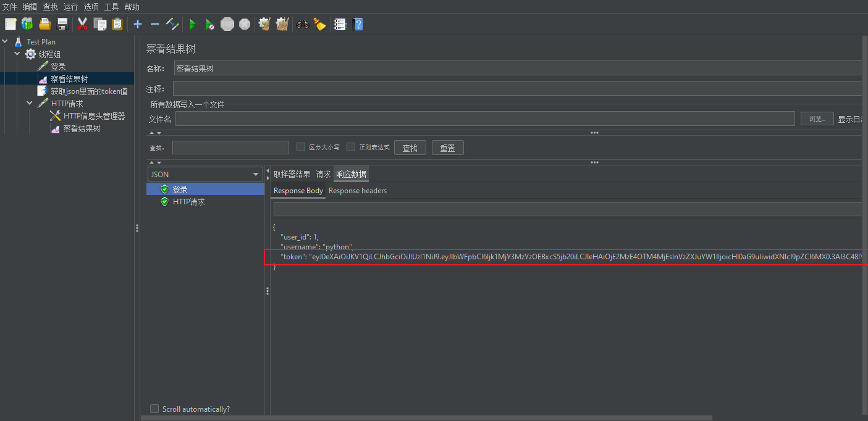Start the test with the green play icon
The image size is (868, 421).
(192, 24)
